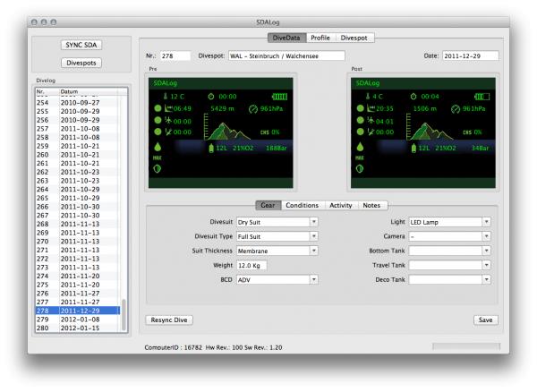
Task: Click the Resync Dive button
Action: click(x=170, y=320)
